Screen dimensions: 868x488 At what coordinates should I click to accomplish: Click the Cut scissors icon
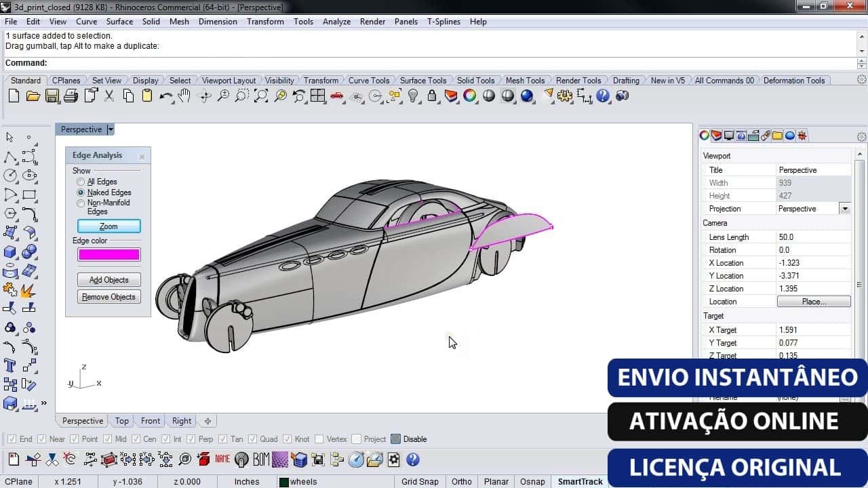(x=109, y=96)
